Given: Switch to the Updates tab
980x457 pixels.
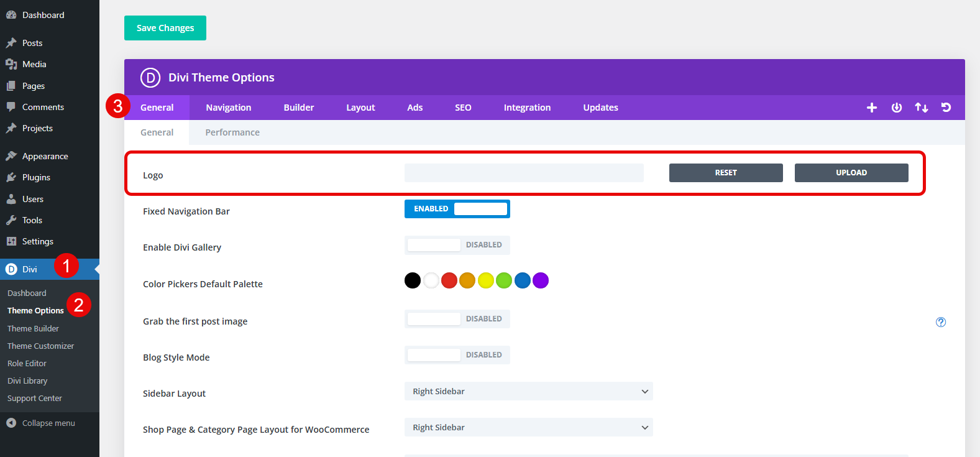Looking at the screenshot, I should (600, 108).
